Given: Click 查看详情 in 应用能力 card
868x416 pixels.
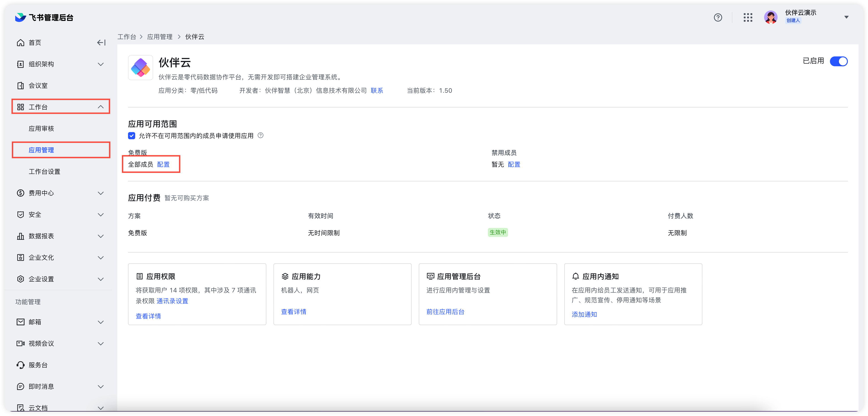Looking at the screenshot, I should (293, 312).
